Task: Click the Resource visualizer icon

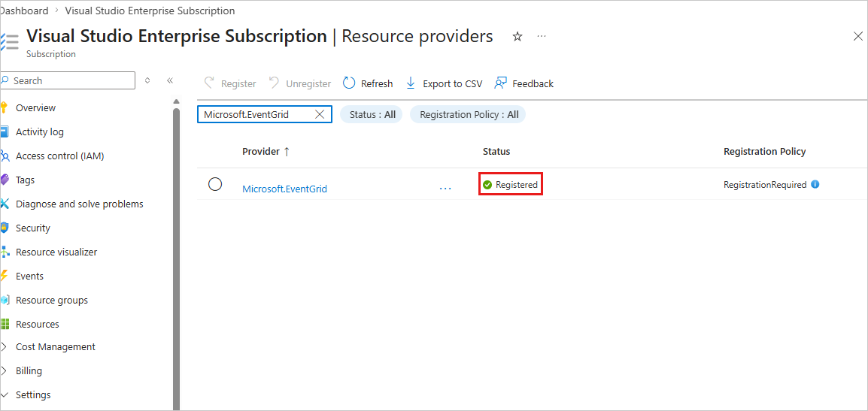Action: [x=5, y=252]
